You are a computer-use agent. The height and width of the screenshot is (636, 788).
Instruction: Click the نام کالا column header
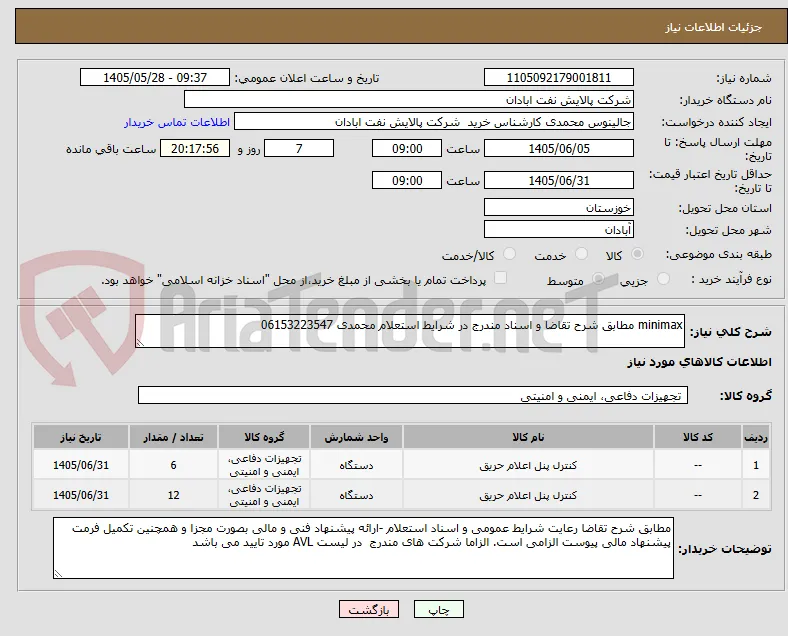pos(528,437)
